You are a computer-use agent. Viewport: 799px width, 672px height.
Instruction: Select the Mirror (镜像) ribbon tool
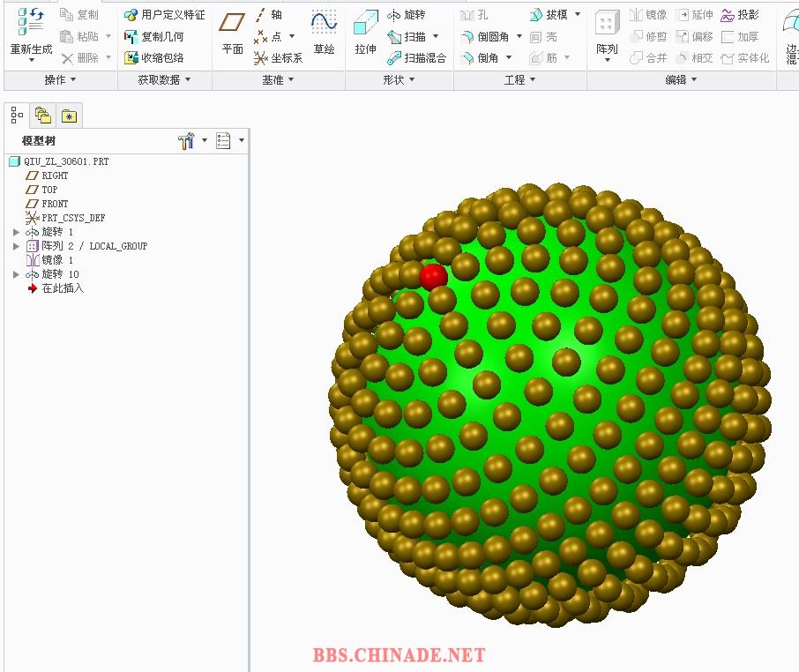click(x=648, y=15)
